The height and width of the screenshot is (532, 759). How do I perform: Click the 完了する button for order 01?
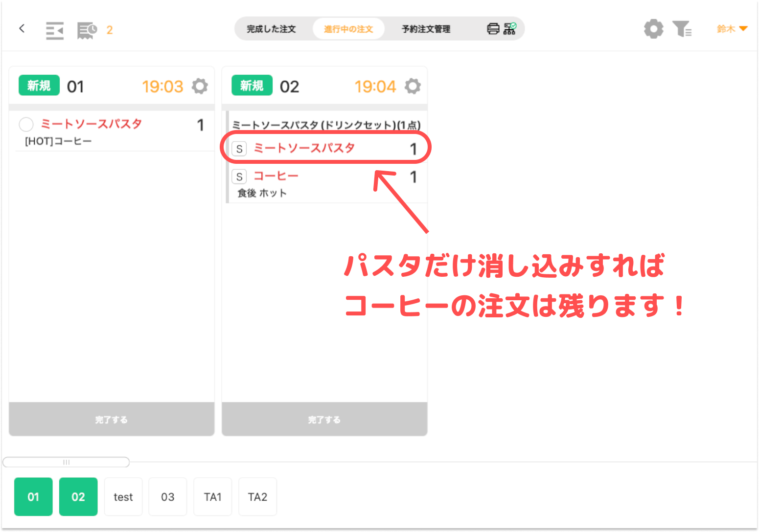click(x=112, y=419)
